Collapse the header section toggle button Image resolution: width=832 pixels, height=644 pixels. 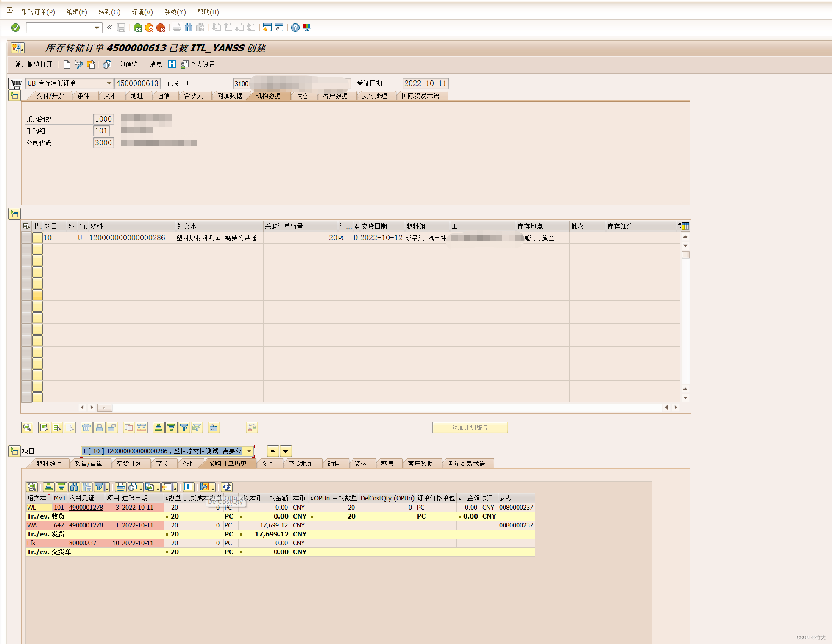click(x=14, y=96)
